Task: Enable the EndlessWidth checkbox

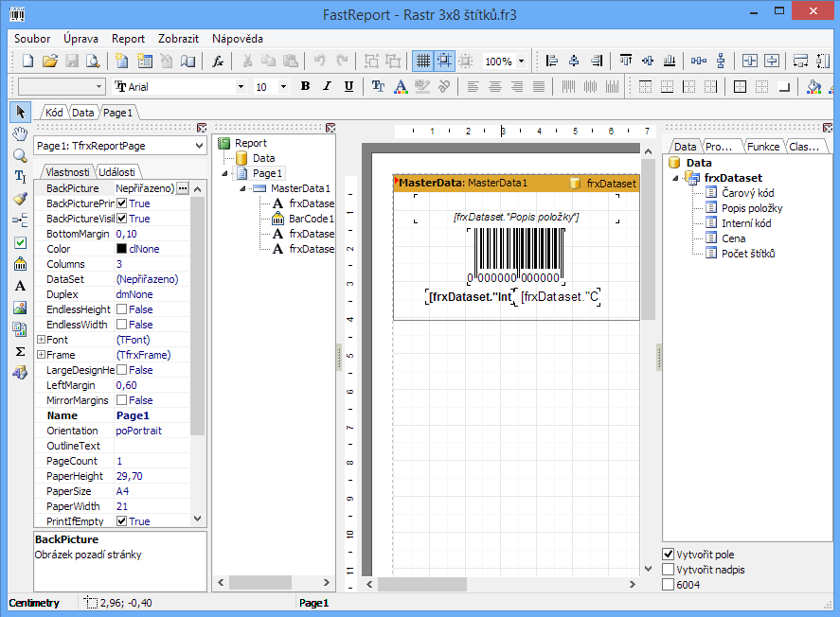Action: tap(121, 325)
